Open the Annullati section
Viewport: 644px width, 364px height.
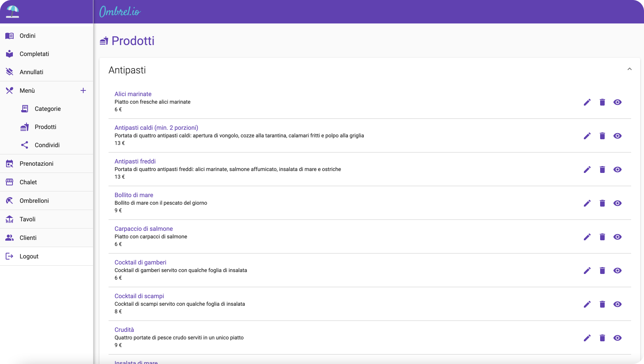pyautogui.click(x=47, y=72)
